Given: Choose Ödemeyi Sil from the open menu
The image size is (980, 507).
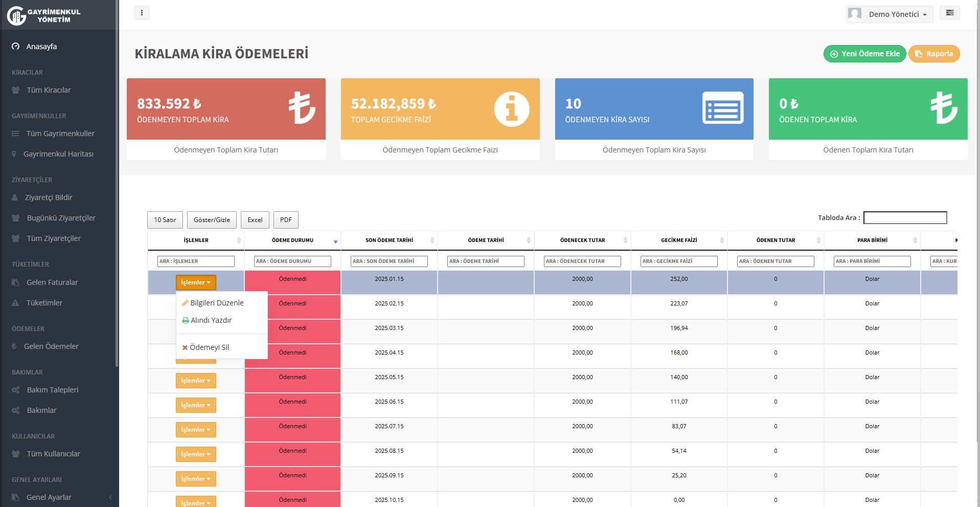Looking at the screenshot, I should 209,347.
